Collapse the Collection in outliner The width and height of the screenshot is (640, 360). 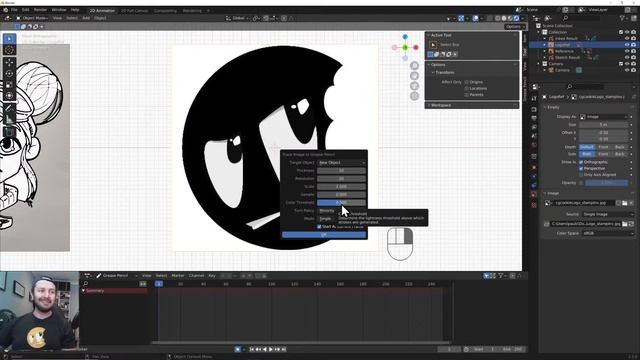pyautogui.click(x=539, y=32)
